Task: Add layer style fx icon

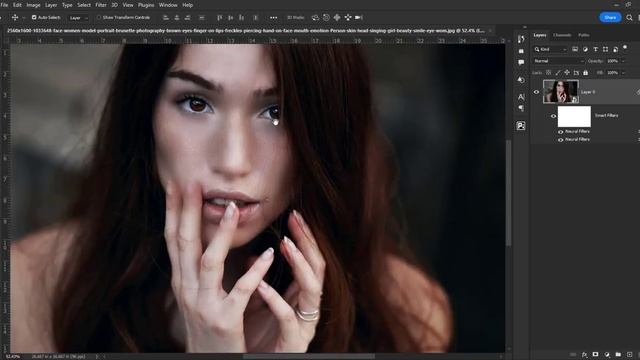Action: click(584, 355)
